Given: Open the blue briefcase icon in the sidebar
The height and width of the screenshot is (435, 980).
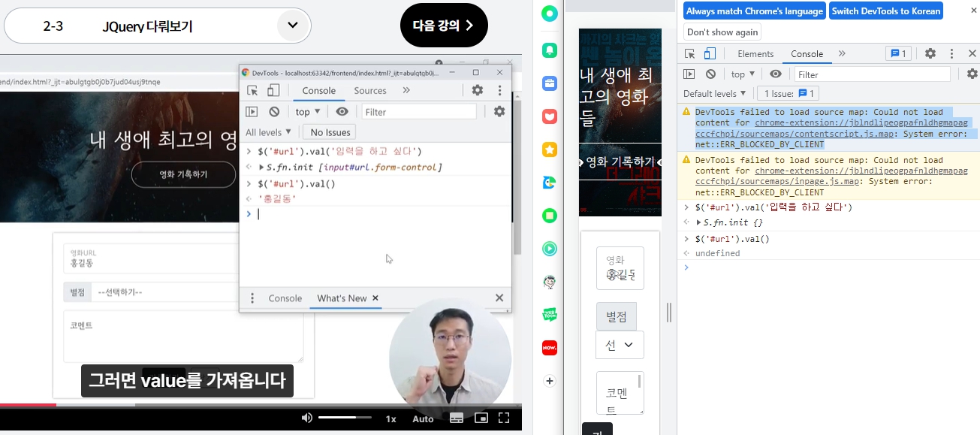Looking at the screenshot, I should (550, 83).
